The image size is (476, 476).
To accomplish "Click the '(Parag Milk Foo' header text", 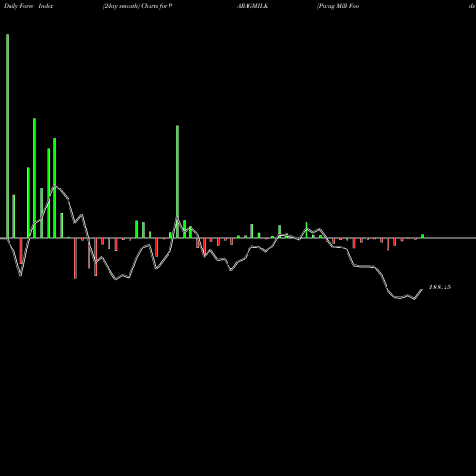I will click(x=338, y=6).
